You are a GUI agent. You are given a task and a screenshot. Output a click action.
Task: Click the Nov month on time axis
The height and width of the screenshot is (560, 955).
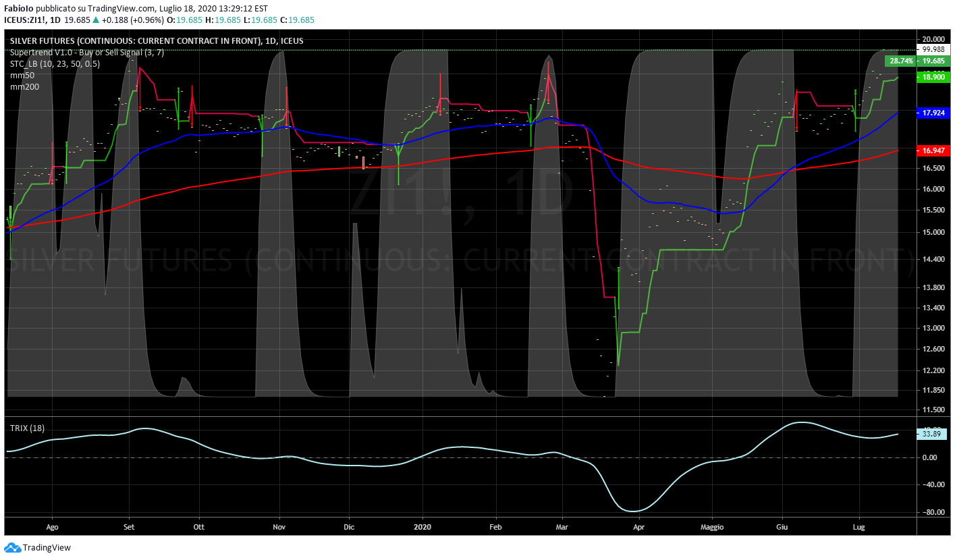tap(279, 526)
